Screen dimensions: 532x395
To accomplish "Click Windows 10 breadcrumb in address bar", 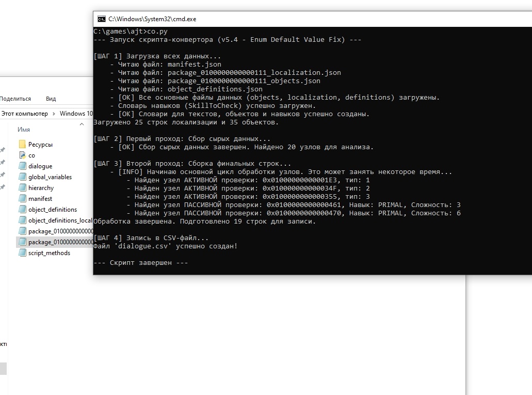I will (76, 114).
